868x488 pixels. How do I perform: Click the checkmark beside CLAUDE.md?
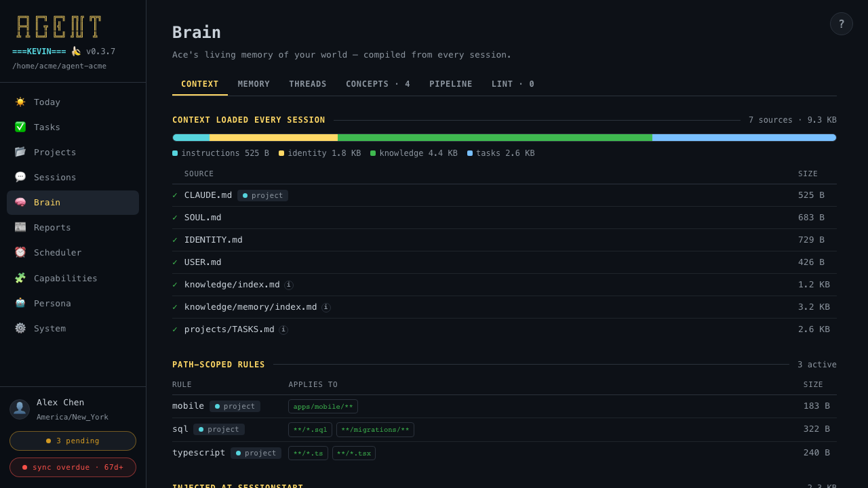(175, 195)
